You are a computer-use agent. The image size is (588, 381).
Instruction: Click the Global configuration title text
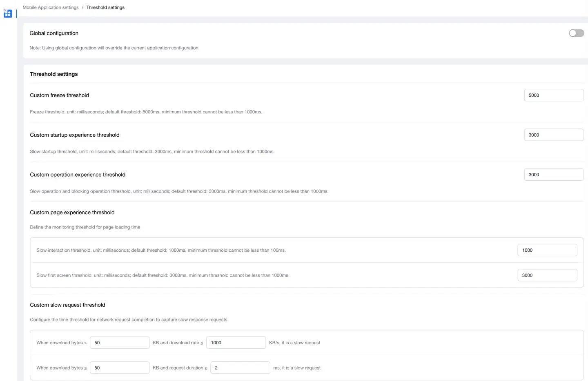(54, 33)
